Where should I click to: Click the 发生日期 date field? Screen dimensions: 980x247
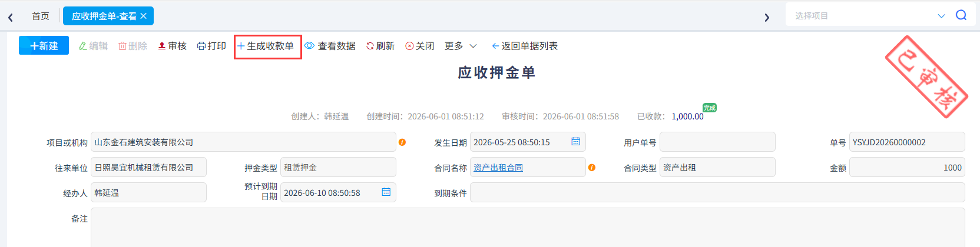pos(528,142)
